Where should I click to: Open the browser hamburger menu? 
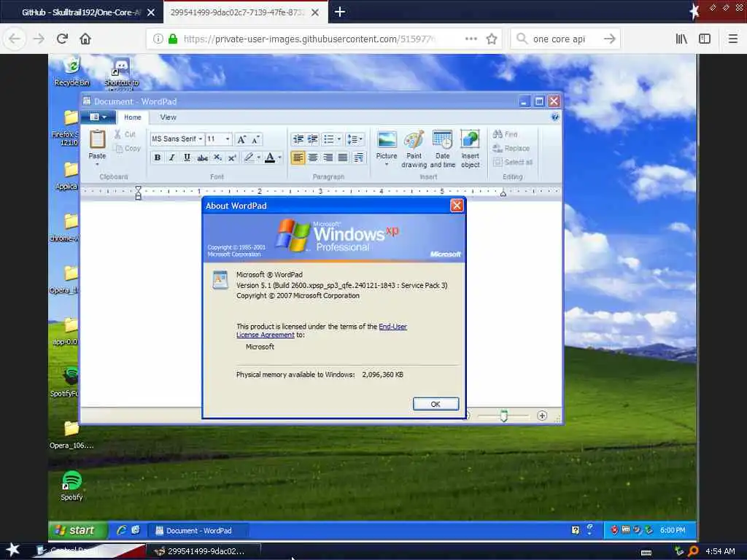point(732,39)
